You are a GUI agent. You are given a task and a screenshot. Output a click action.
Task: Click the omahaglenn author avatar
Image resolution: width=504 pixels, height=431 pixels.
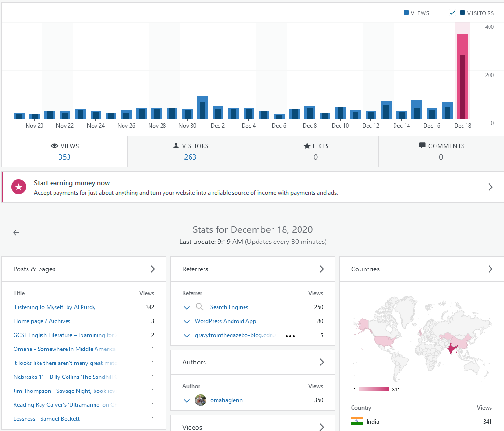[x=201, y=400]
